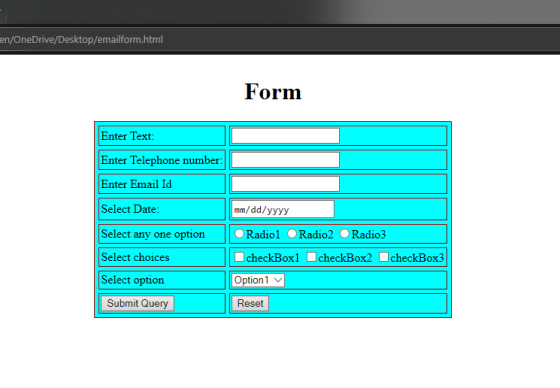The image size is (560, 388).
Task: Click the Submit Query button
Action: pos(138,303)
